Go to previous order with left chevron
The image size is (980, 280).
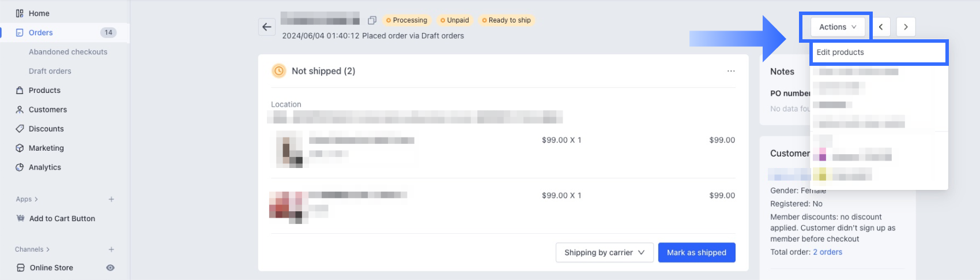click(x=881, y=27)
